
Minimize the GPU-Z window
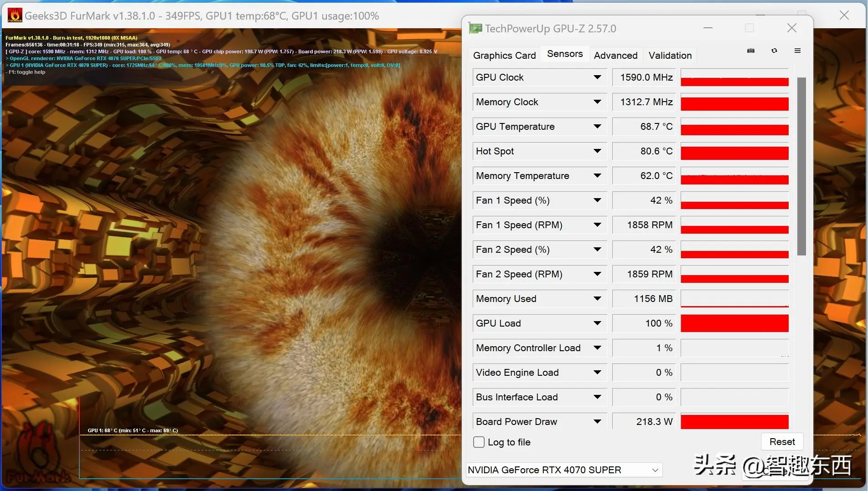[708, 28]
